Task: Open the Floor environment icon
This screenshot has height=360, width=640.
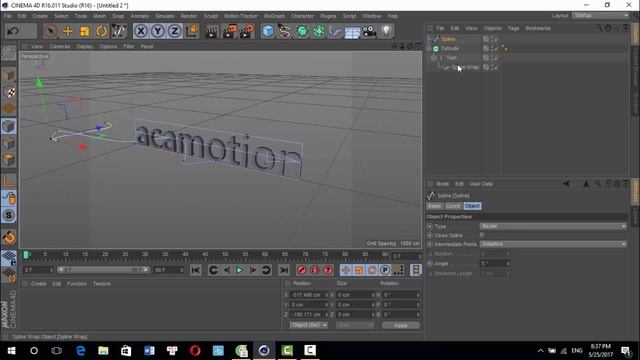Action: [352, 32]
